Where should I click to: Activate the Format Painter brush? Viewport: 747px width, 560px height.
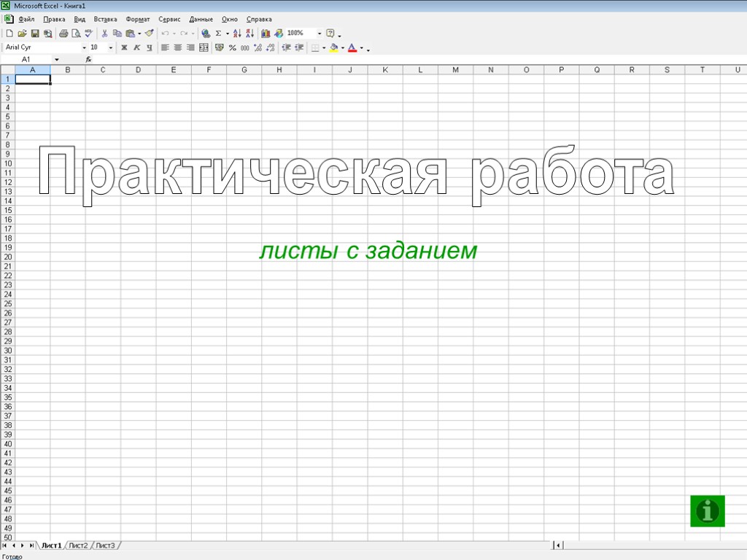point(149,34)
